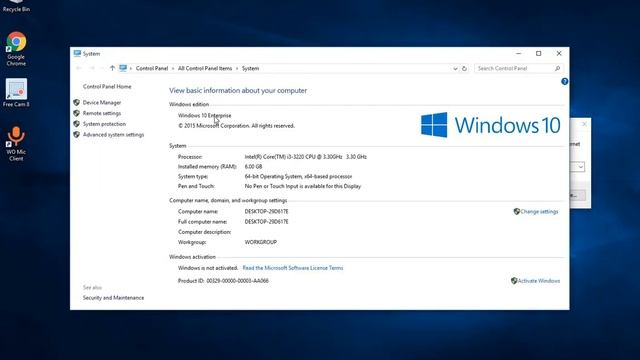Image resolution: width=640 pixels, height=360 pixels.
Task: Open System protection link
Action: tap(104, 124)
